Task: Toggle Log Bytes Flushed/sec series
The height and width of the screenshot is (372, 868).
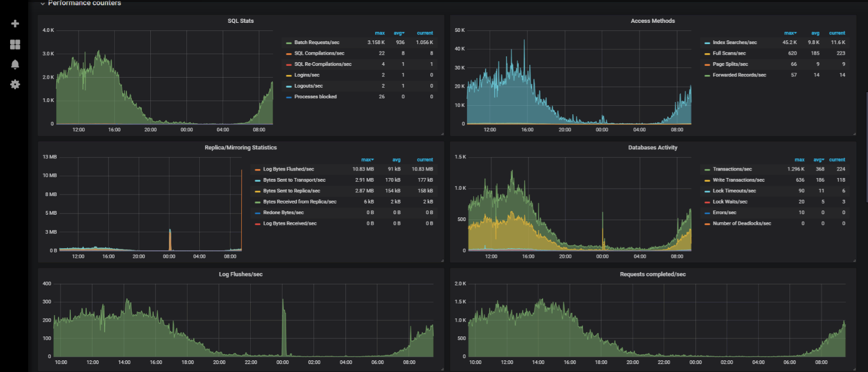Action: (288, 169)
